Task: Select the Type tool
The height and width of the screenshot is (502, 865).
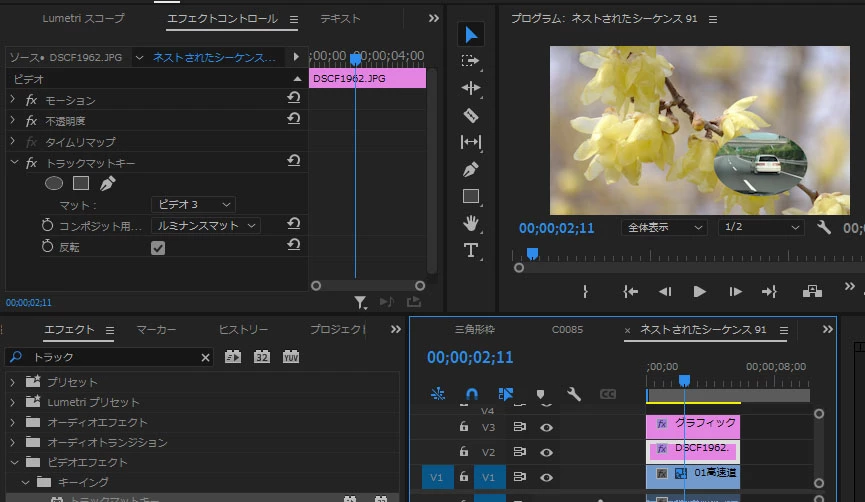Action: click(x=471, y=250)
